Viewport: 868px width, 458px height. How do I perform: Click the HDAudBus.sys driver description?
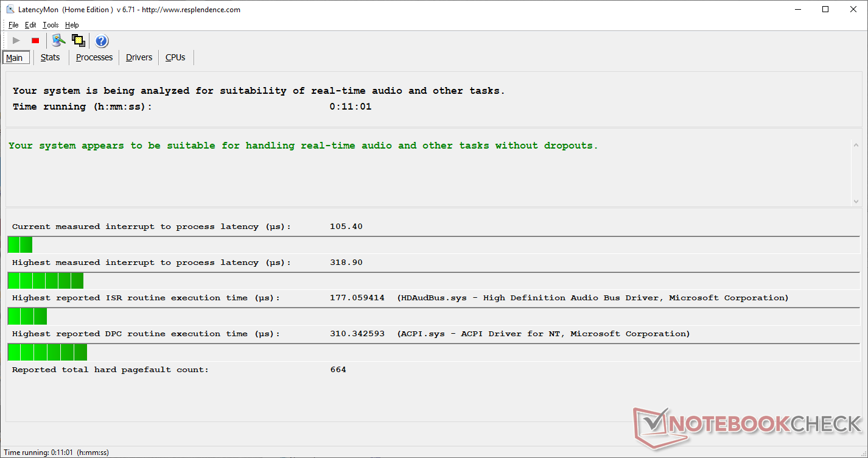click(593, 298)
